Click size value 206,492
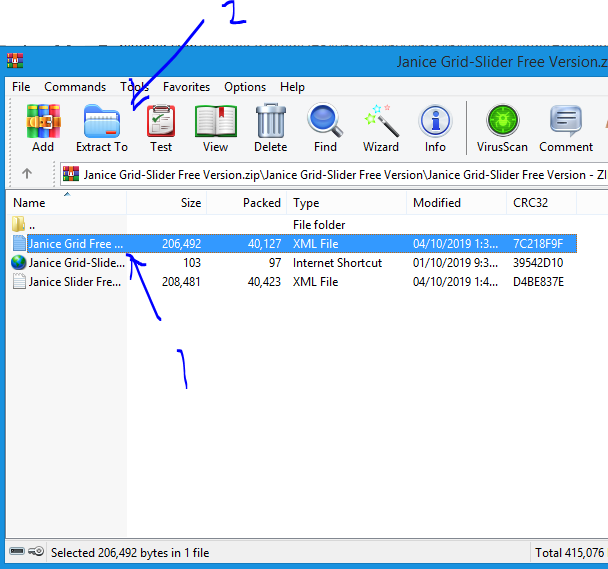Image resolution: width=608 pixels, height=569 pixels. (x=181, y=244)
